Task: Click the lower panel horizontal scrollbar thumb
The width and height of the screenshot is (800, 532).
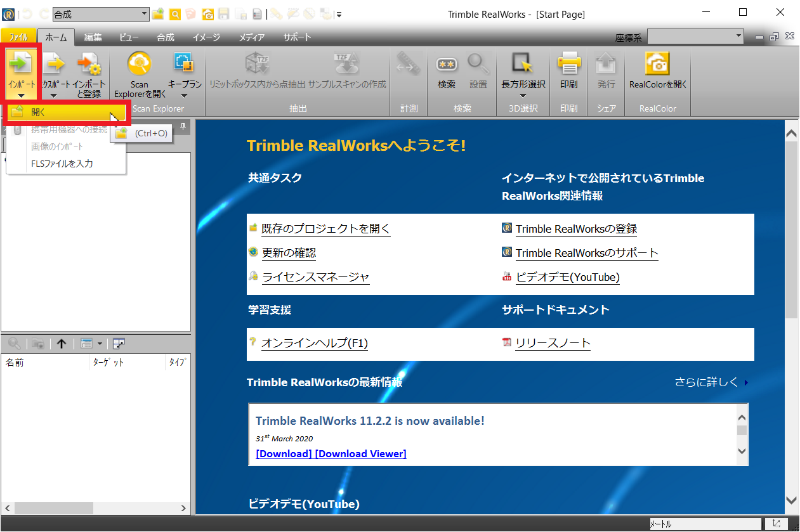Action: (x=53, y=509)
